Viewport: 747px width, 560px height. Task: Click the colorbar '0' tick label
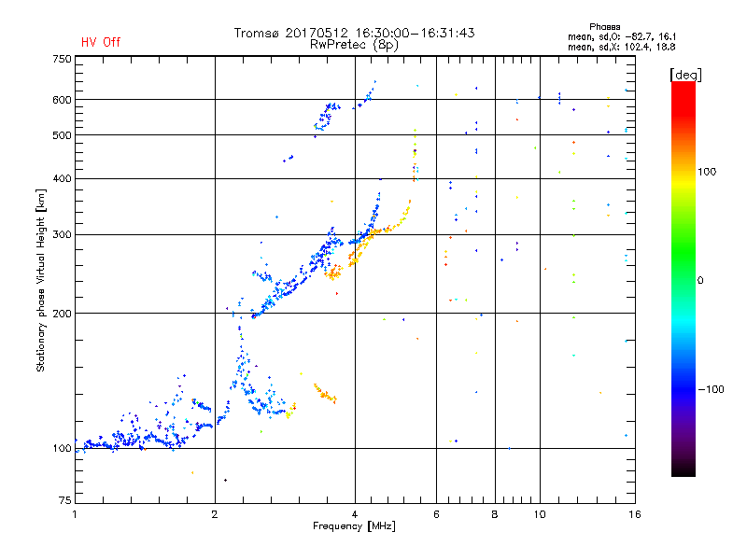point(700,281)
